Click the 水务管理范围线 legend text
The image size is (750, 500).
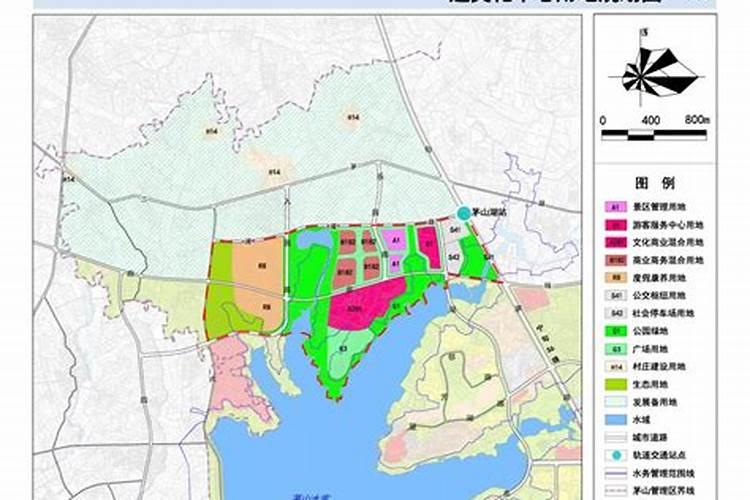pyautogui.click(x=663, y=473)
